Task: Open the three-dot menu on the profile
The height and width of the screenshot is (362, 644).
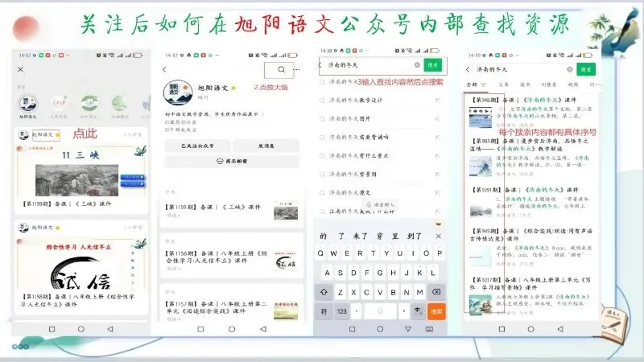Action: pos(296,69)
